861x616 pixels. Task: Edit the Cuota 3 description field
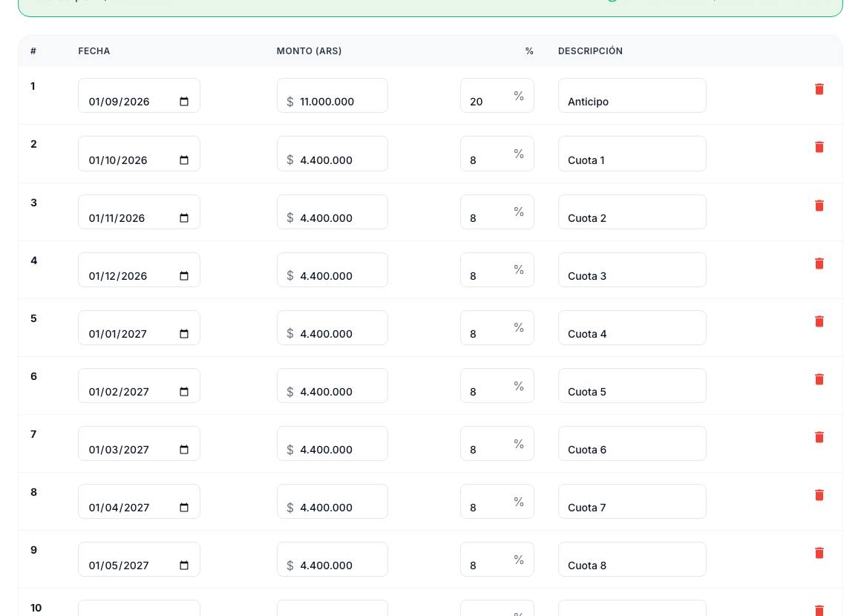[632, 269]
